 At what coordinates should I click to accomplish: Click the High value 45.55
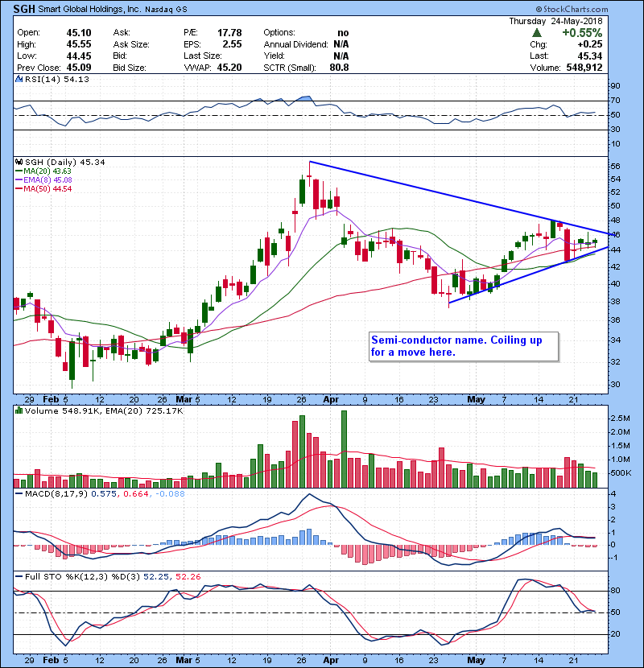(79, 44)
